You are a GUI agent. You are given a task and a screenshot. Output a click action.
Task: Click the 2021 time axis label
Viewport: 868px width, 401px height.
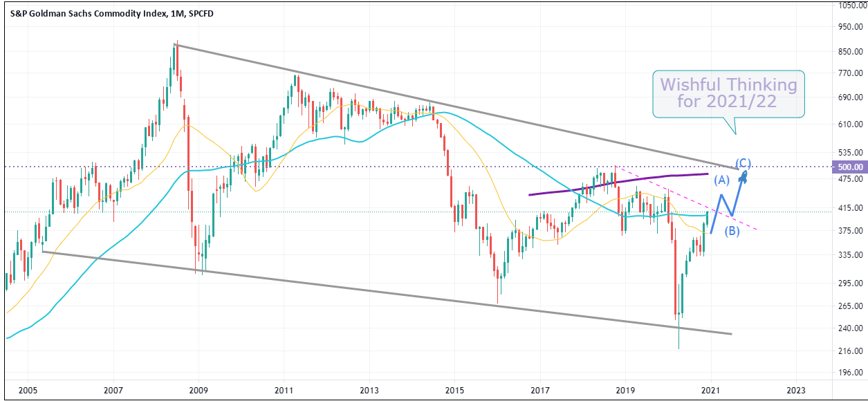(711, 391)
